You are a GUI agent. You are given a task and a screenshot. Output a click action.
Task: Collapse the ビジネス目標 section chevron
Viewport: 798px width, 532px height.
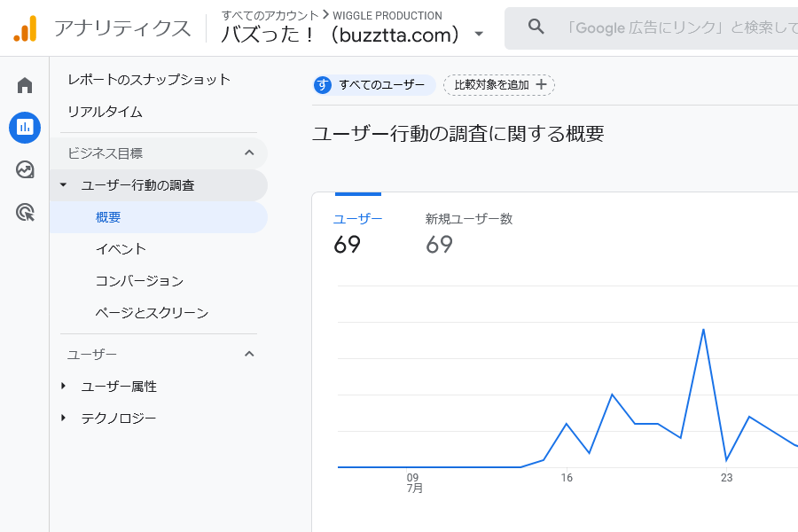tap(249, 153)
